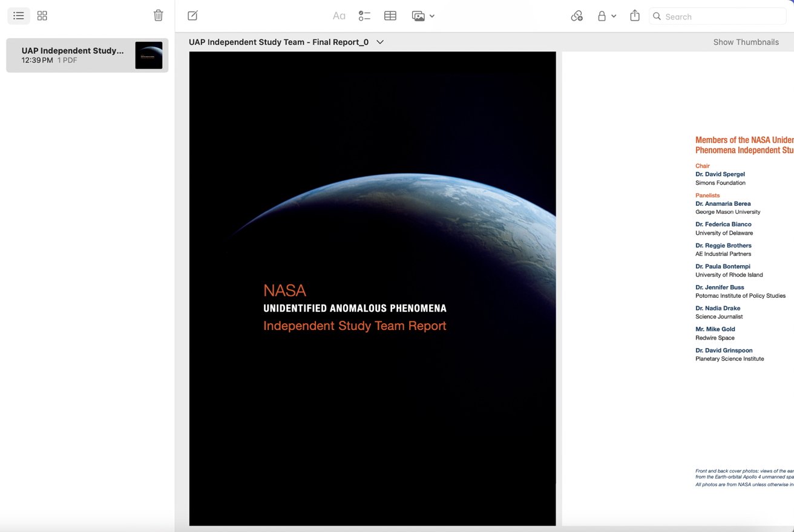Click the photo media icon
The width and height of the screenshot is (794, 532).
418,16
